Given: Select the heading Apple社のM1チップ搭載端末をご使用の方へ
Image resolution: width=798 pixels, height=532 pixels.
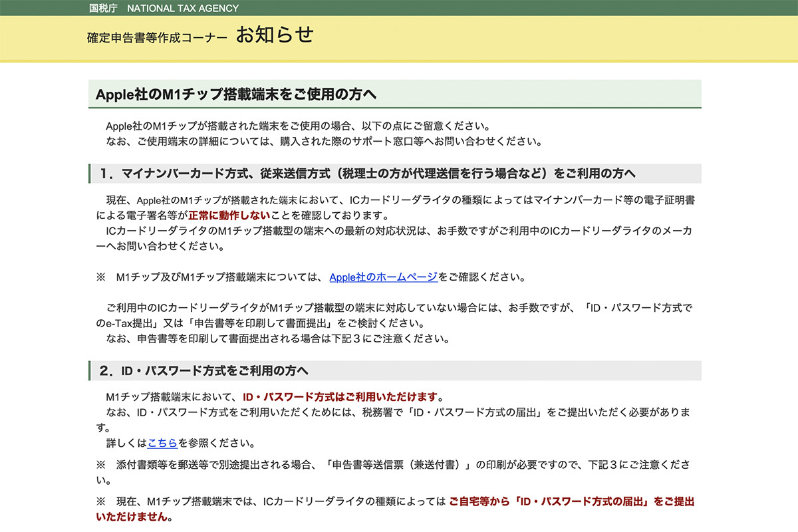Looking at the screenshot, I should tap(236, 94).
